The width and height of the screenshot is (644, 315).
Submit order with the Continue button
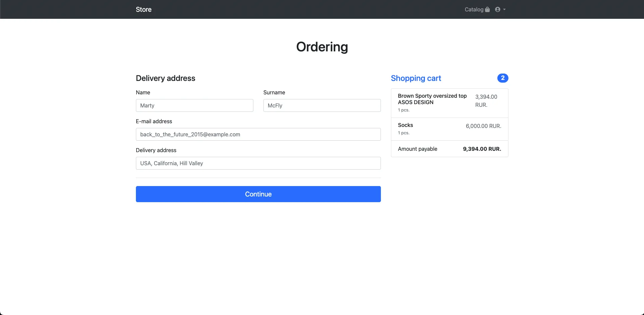point(258,194)
